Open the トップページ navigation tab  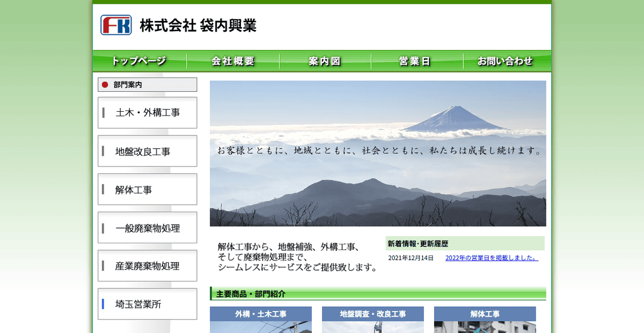[x=141, y=61]
